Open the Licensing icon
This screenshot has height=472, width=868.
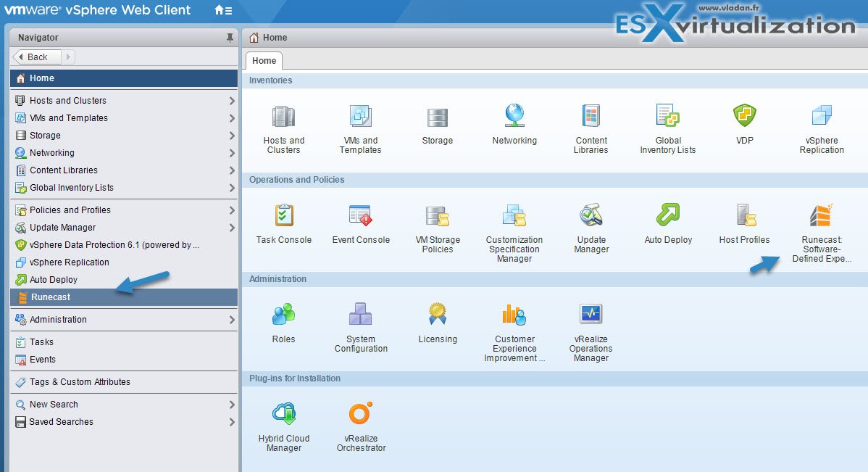pos(438,315)
